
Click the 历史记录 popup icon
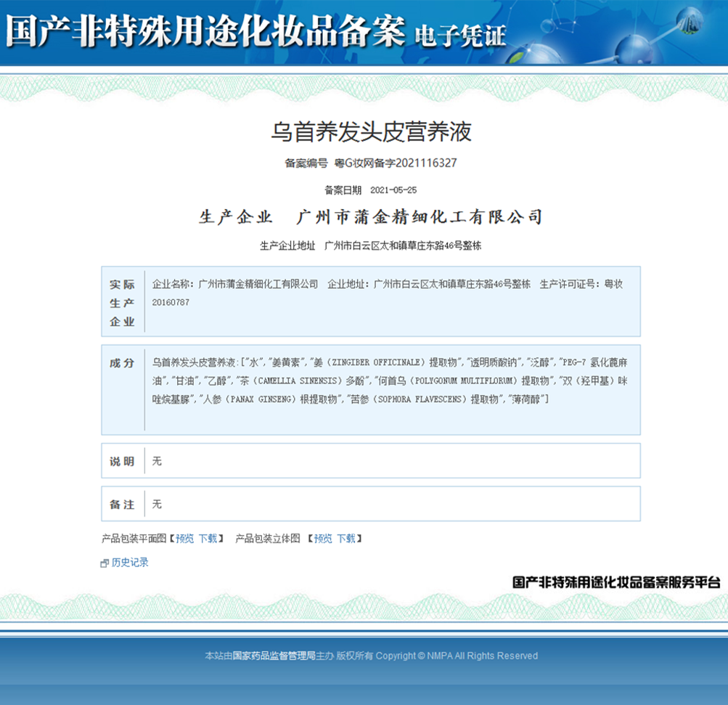pyautogui.click(x=105, y=563)
